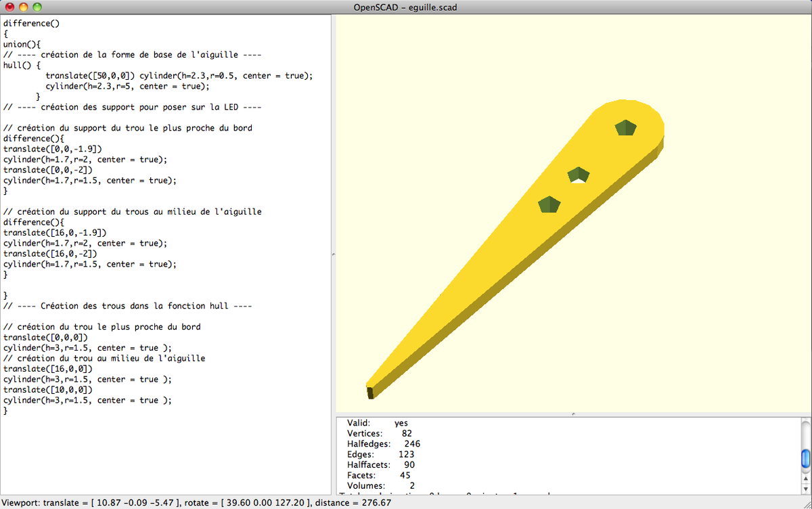
Task: Click the lowest hole in the needle model
Action: [x=549, y=204]
